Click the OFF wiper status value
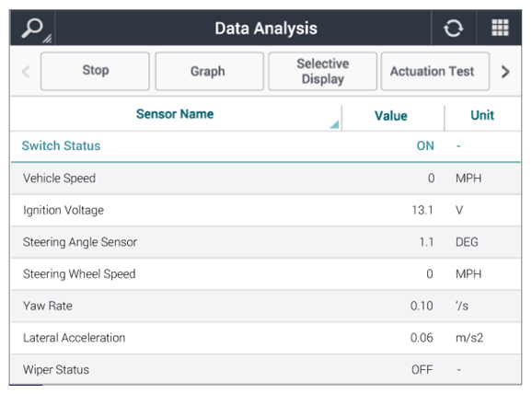The image size is (532, 394). [422, 369]
